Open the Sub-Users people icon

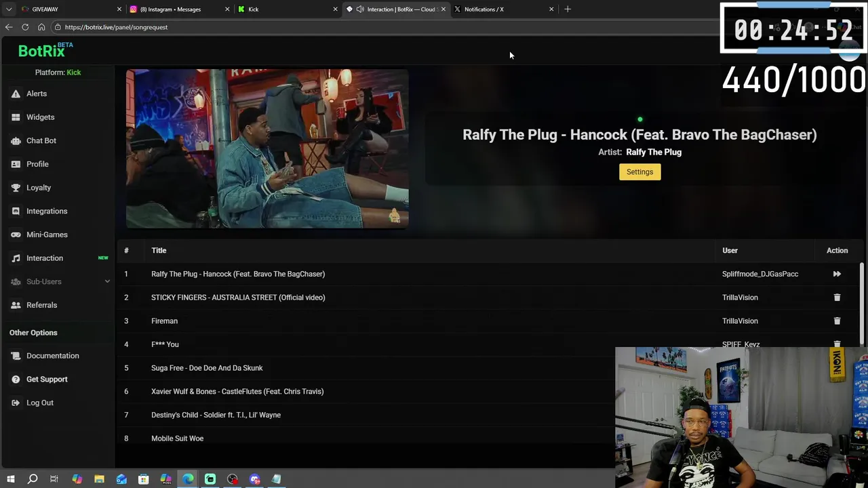click(x=16, y=281)
